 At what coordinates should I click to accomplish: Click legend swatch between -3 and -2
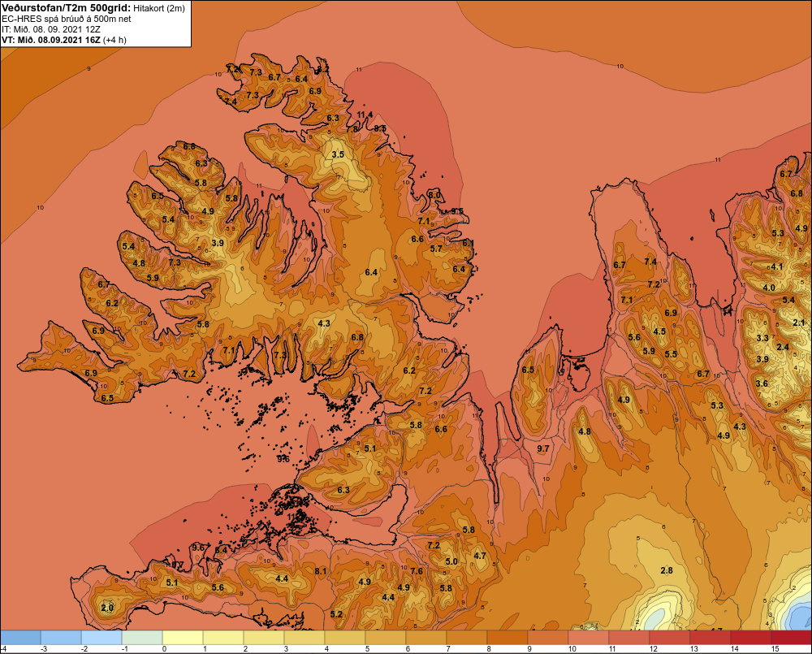pyautogui.click(x=61, y=638)
